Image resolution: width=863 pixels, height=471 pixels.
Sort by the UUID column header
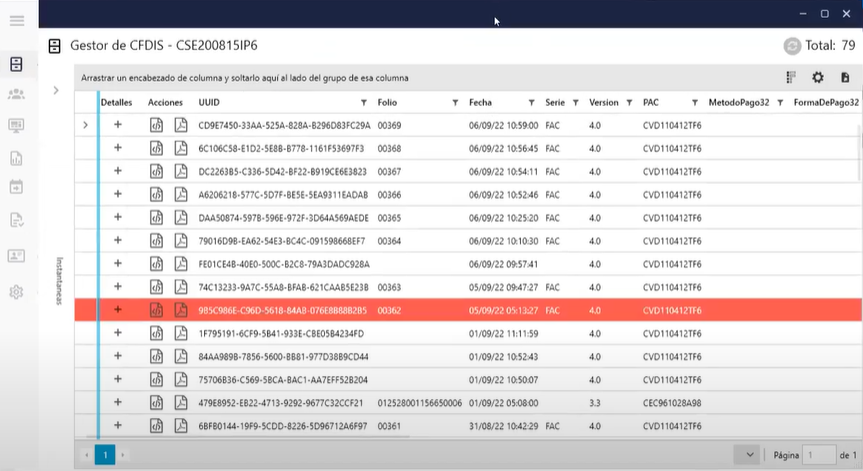click(209, 102)
